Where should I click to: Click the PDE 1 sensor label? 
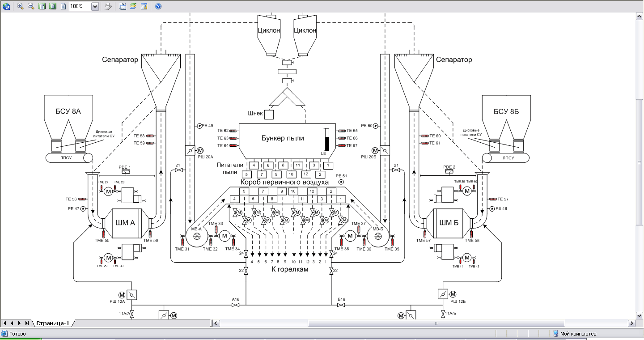[x=125, y=167]
